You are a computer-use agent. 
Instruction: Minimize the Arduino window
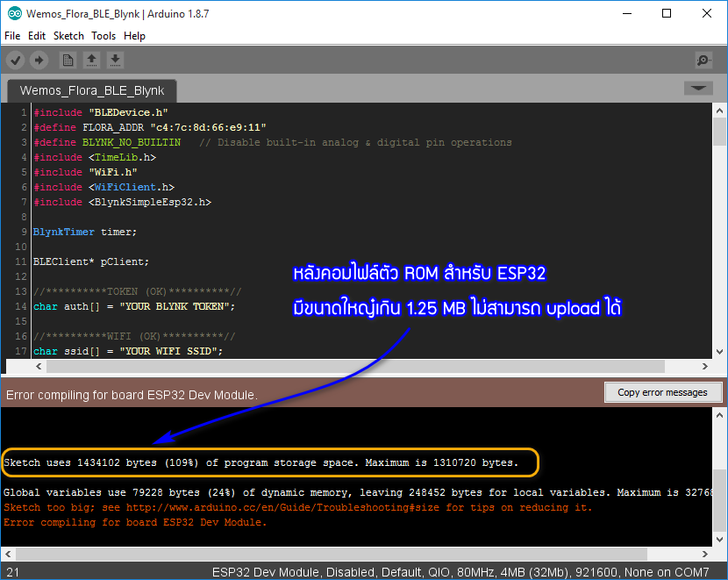(627, 13)
